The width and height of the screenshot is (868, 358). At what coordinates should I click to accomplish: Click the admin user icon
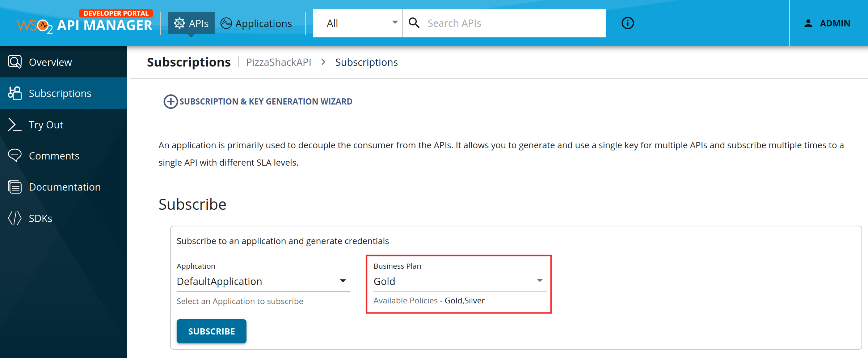pos(808,23)
